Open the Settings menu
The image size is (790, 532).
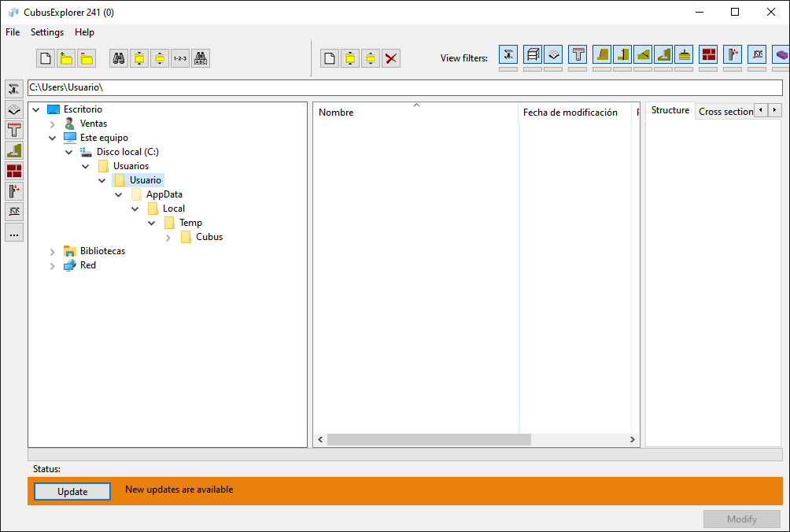[x=47, y=32]
